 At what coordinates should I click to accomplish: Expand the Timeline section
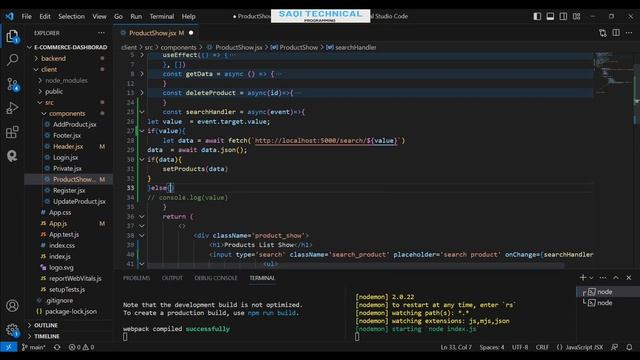coord(47,336)
